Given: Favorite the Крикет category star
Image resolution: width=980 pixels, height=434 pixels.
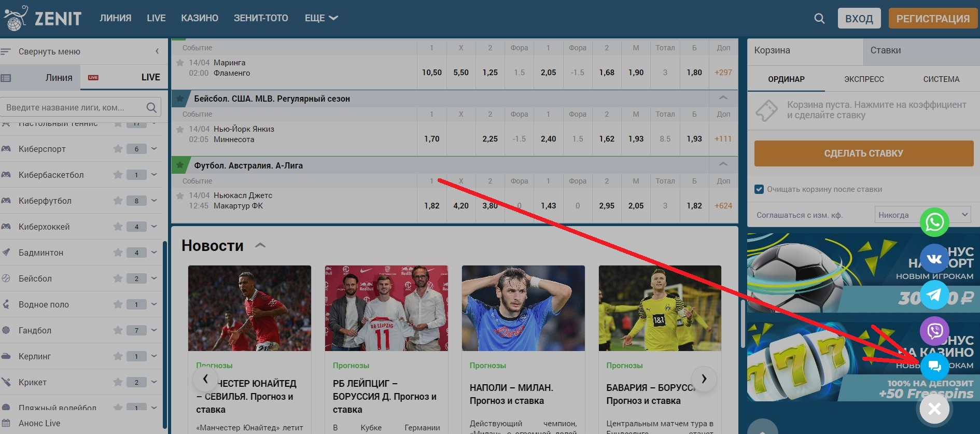Looking at the screenshot, I should (x=118, y=382).
